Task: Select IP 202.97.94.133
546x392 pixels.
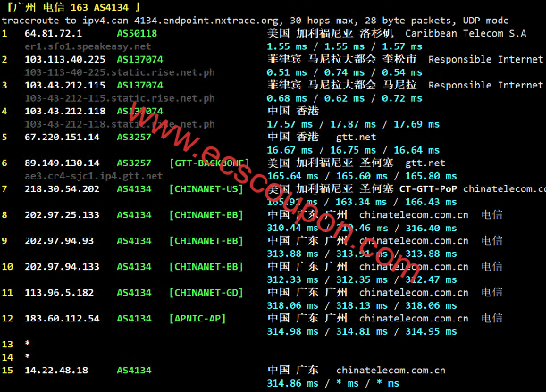Action: pos(62,267)
